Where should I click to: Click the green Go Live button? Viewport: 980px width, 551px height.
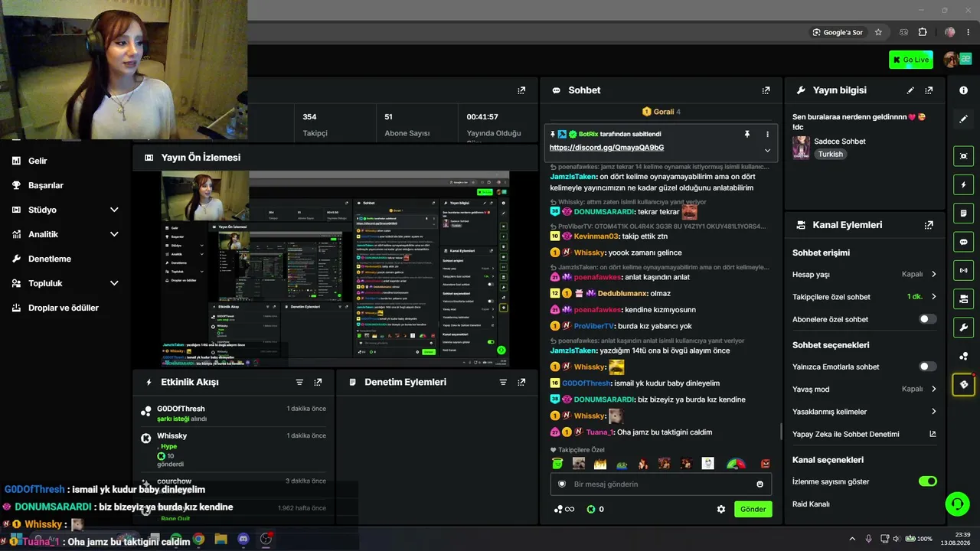click(x=911, y=60)
